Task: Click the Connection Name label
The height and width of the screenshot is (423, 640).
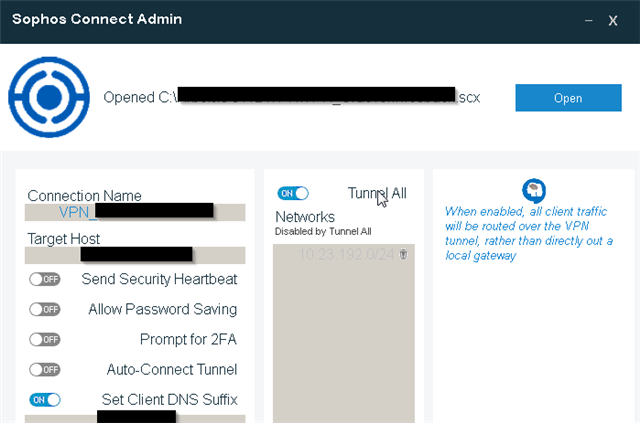Action: [x=84, y=196]
